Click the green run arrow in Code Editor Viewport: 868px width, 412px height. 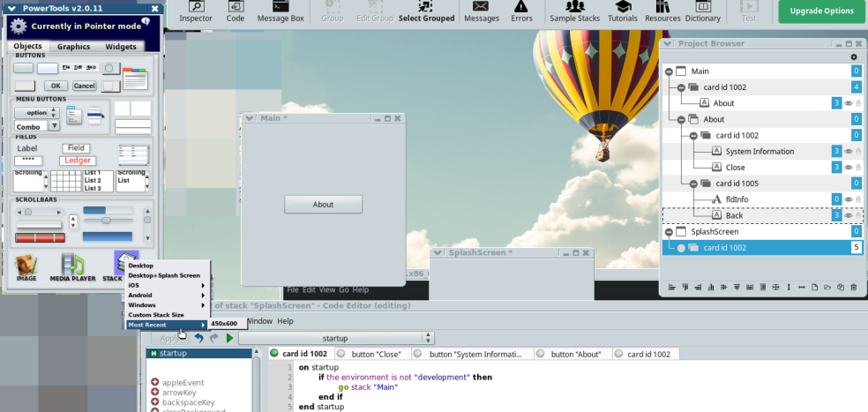point(229,338)
